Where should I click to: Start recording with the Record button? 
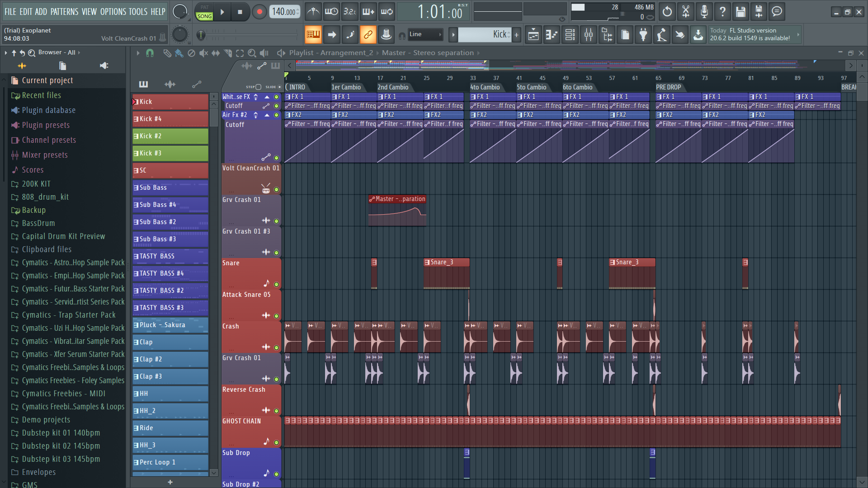259,12
